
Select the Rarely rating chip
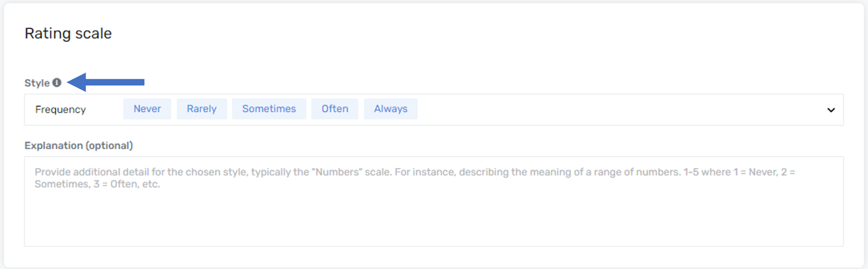pyautogui.click(x=202, y=109)
